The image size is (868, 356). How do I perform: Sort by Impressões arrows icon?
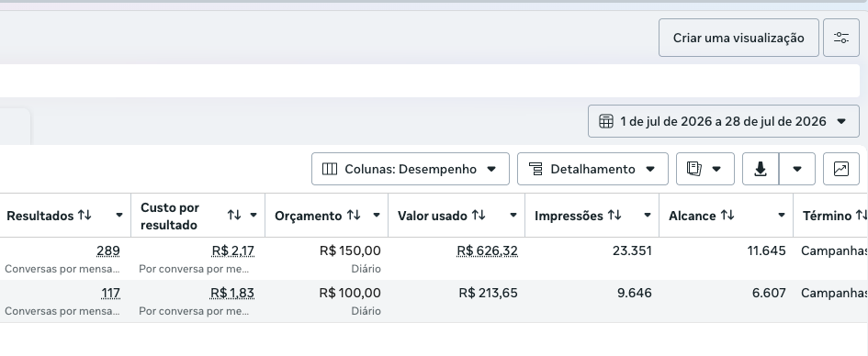click(x=614, y=215)
